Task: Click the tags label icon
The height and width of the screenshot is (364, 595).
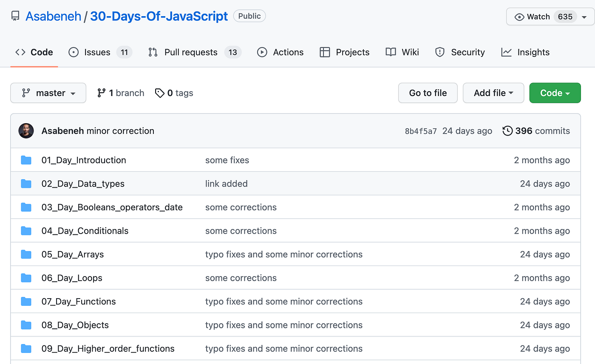Action: [x=160, y=93]
